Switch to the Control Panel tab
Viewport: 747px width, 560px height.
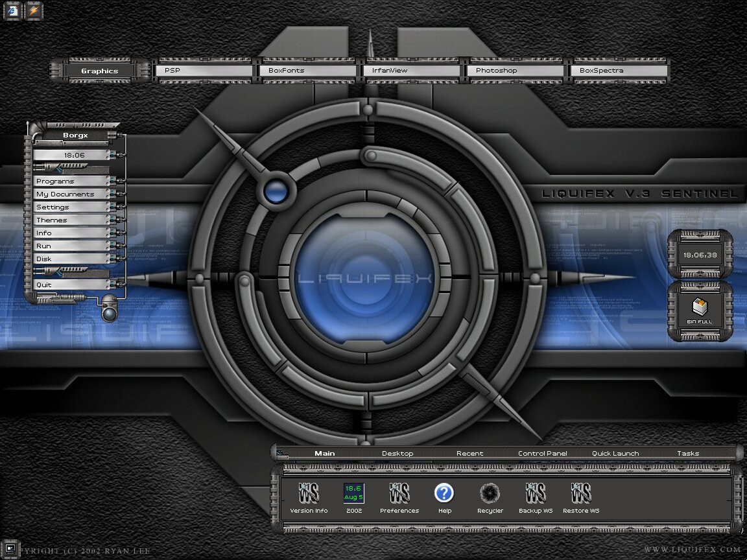(543, 453)
